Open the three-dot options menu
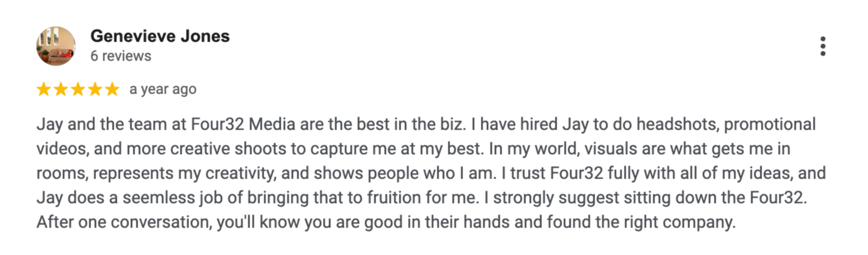Image resolution: width=868 pixels, height=255 pixels. pos(823,46)
